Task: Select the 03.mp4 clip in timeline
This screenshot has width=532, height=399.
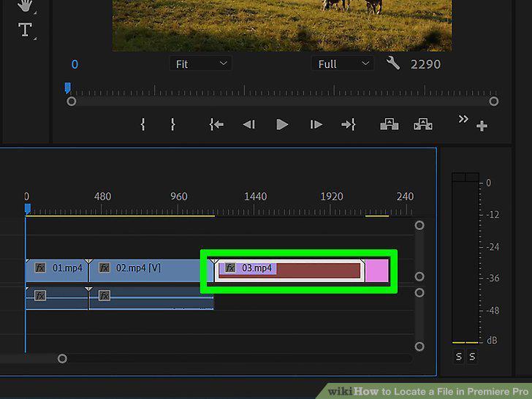Action: coord(289,270)
